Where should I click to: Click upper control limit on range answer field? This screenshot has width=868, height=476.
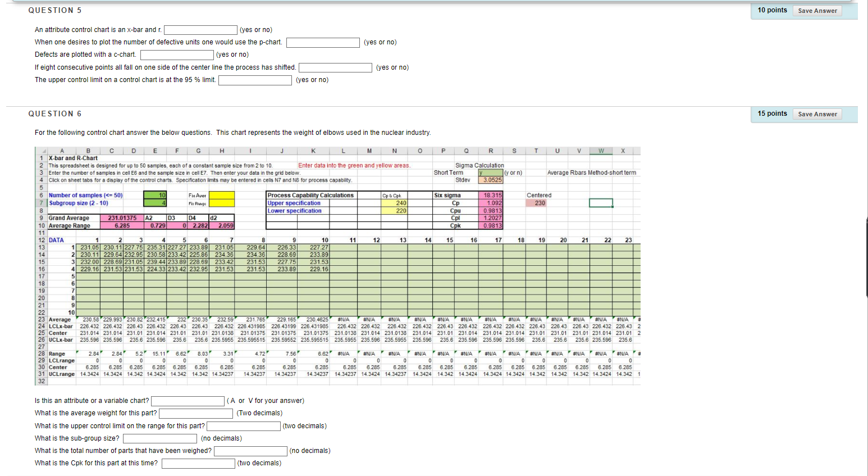coord(244,426)
